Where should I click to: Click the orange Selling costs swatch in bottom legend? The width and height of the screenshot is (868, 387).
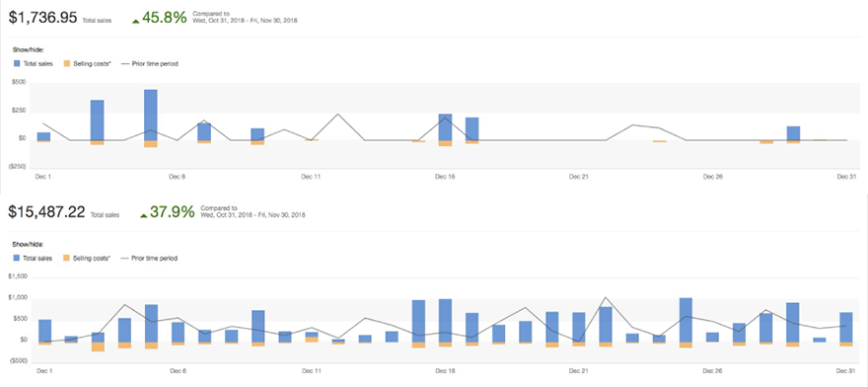pyautogui.click(x=67, y=258)
